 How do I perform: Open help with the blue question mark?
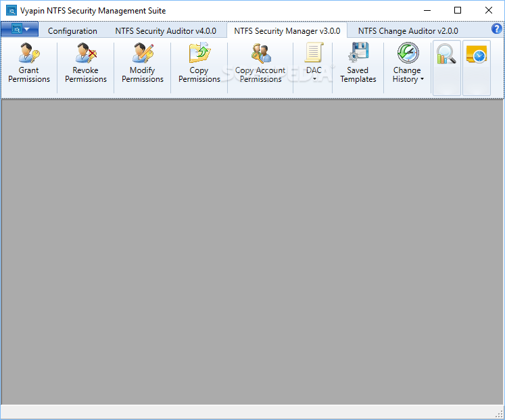pyautogui.click(x=497, y=28)
